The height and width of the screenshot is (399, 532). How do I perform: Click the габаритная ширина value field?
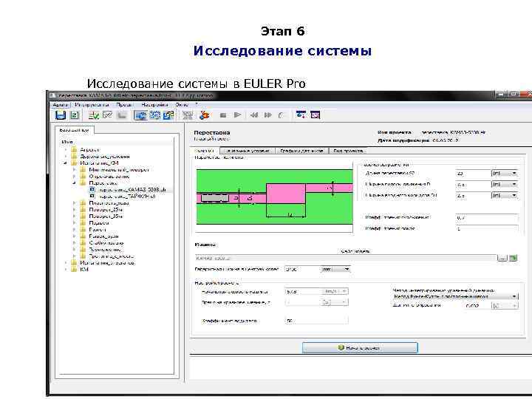(x=302, y=269)
